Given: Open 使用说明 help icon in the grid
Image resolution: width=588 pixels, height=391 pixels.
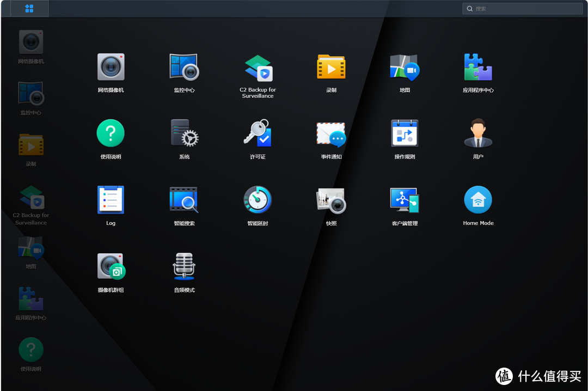Looking at the screenshot, I should [111, 134].
